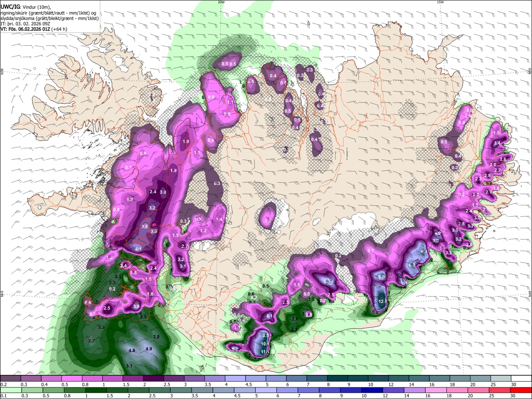Click the "12.0" precipitation value on the map
The width and height of the screenshot is (532, 399).
(x=383, y=301)
